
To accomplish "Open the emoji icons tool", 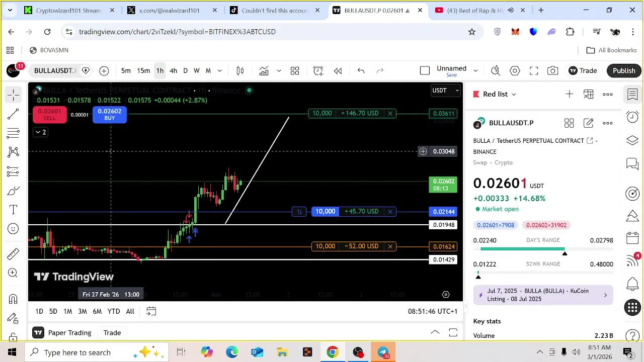I will click(14, 229).
